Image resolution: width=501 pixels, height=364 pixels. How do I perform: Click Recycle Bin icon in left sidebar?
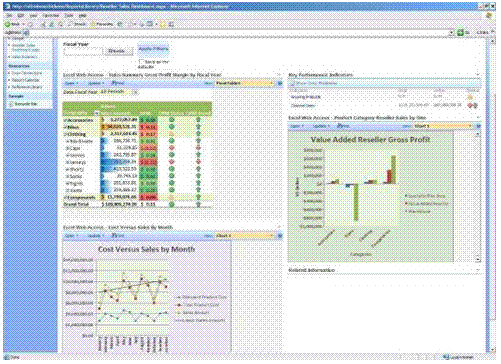tap(11, 104)
